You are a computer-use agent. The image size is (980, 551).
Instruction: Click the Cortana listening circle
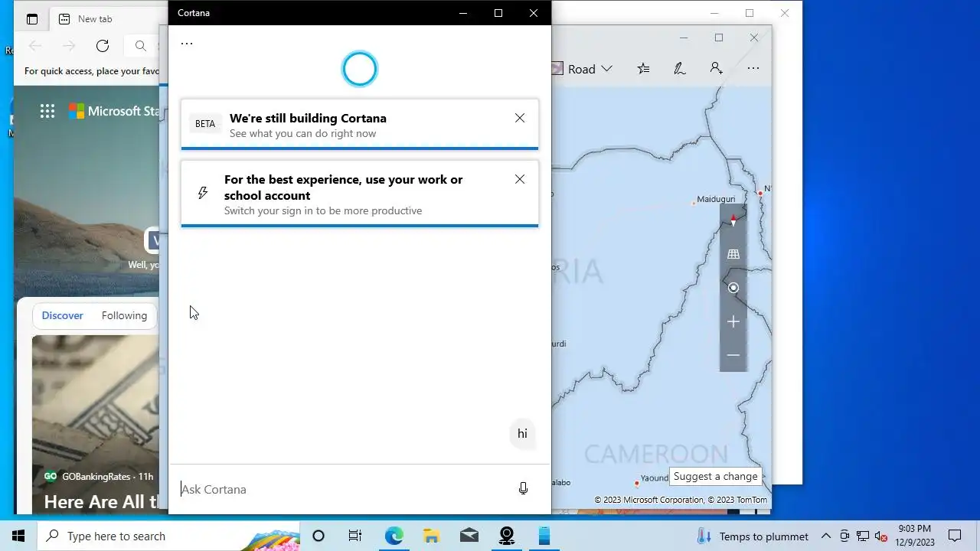pos(360,70)
